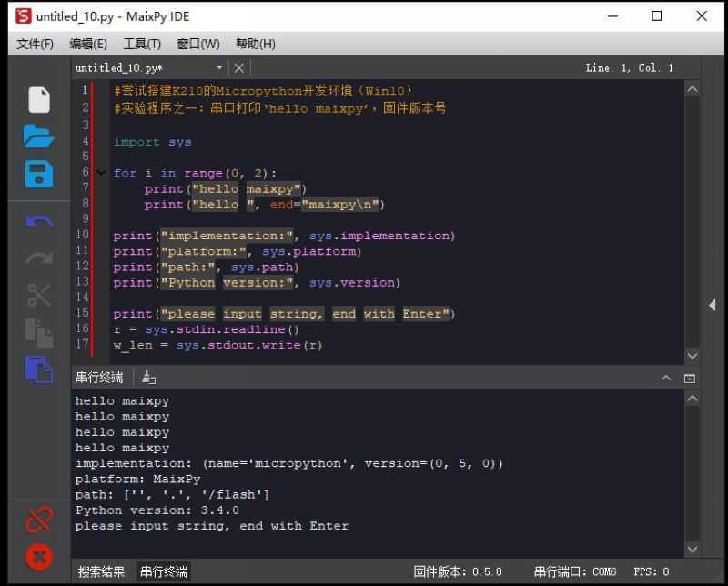
Task: Click the red stop script button
Action: (39, 557)
